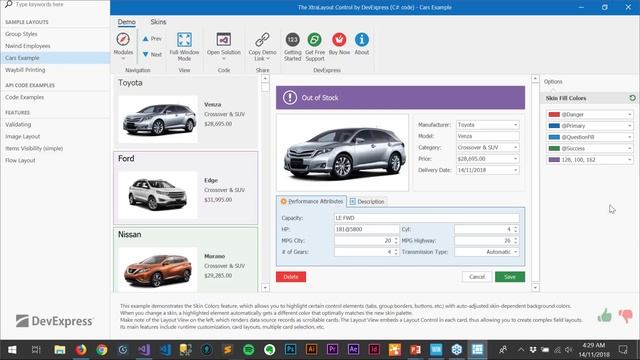The image size is (640, 360).
Task: Open Code Examples item
Action: (x=24, y=98)
